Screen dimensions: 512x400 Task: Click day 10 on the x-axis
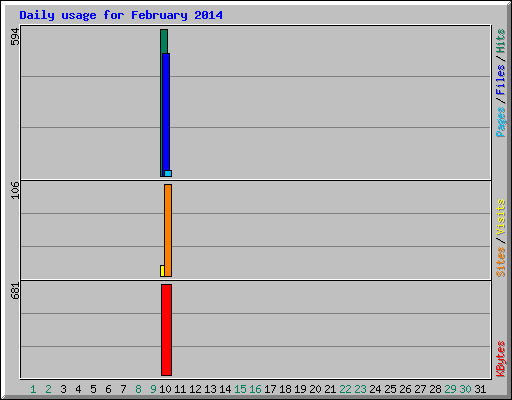pyautogui.click(x=165, y=389)
